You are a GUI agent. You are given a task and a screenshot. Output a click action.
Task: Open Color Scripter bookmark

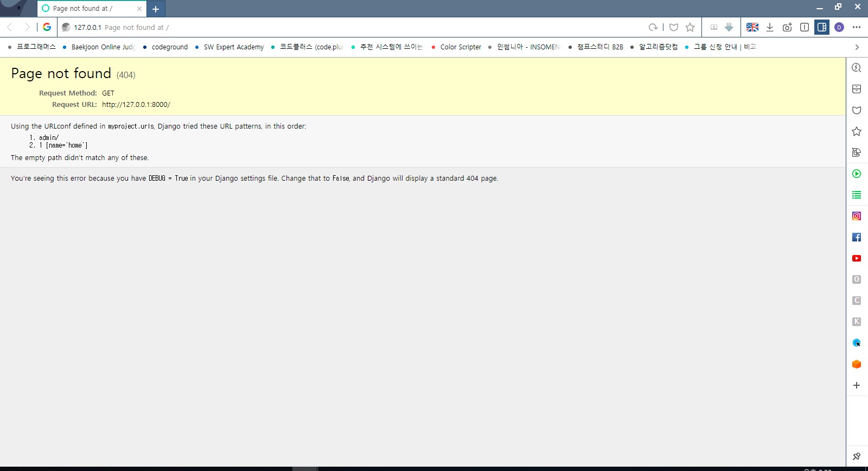(456, 47)
